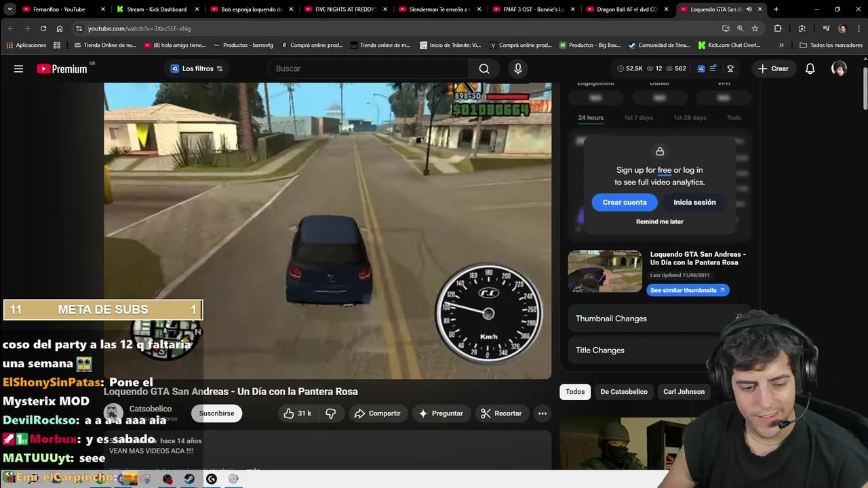The height and width of the screenshot is (488, 868).
Task: Switch to Stream - Kick Dashboard tab
Action: (157, 9)
